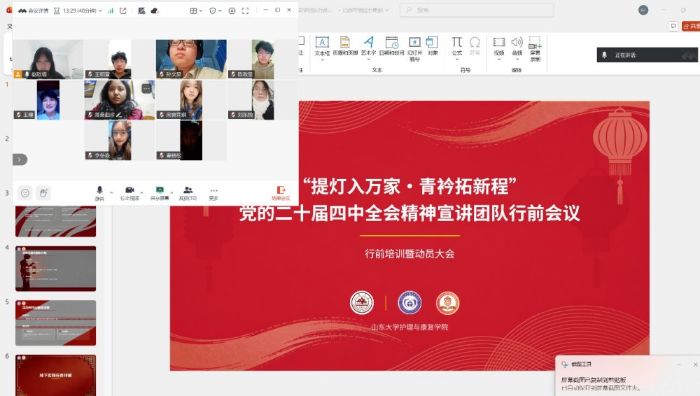The height and width of the screenshot is (396, 700).
Task: Click the screenshot tool notification message
Action: [600, 383]
